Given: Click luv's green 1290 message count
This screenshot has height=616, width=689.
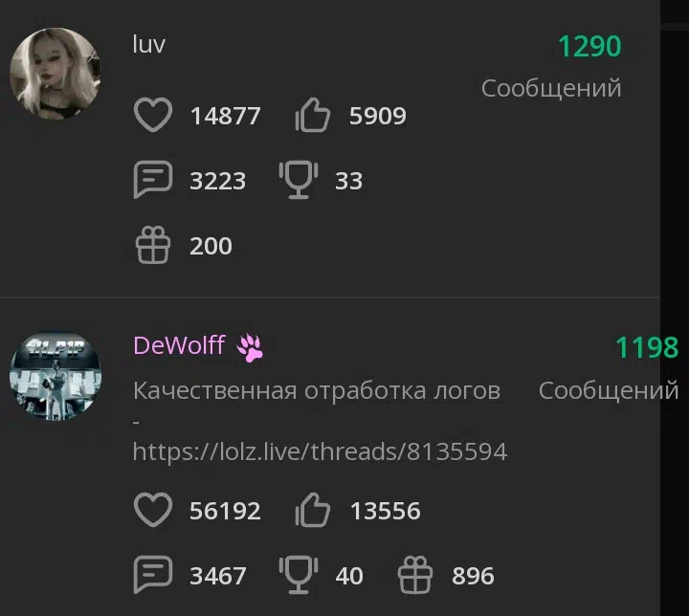Looking at the screenshot, I should pyautogui.click(x=589, y=46).
